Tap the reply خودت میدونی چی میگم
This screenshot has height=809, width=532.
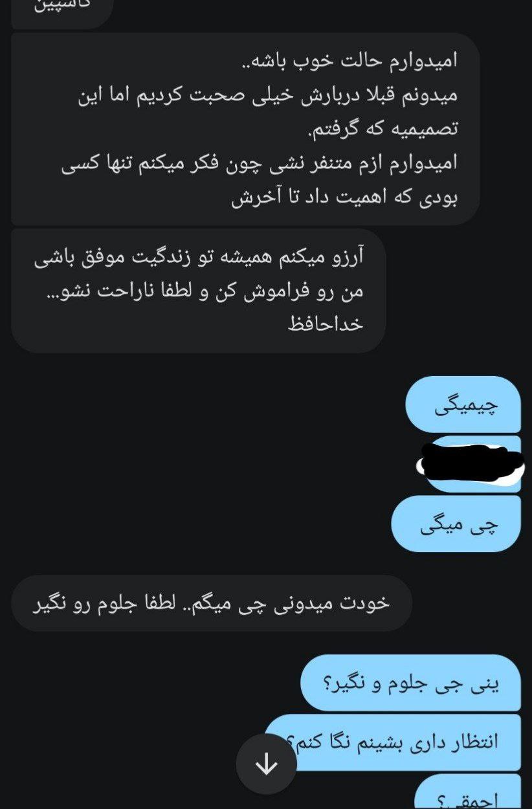tap(211, 603)
